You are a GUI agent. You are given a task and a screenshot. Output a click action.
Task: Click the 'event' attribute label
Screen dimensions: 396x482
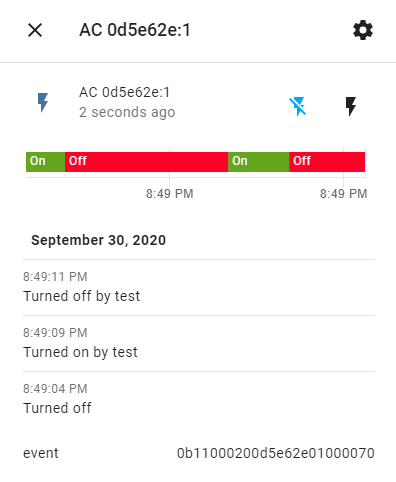(x=41, y=453)
